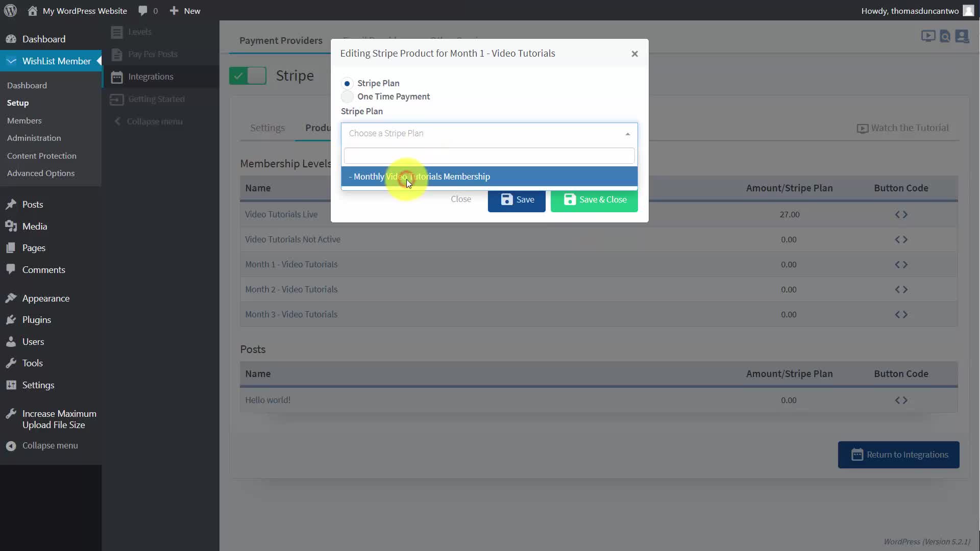Select the One Time Payment radio button
980x551 pixels.
pyautogui.click(x=347, y=96)
